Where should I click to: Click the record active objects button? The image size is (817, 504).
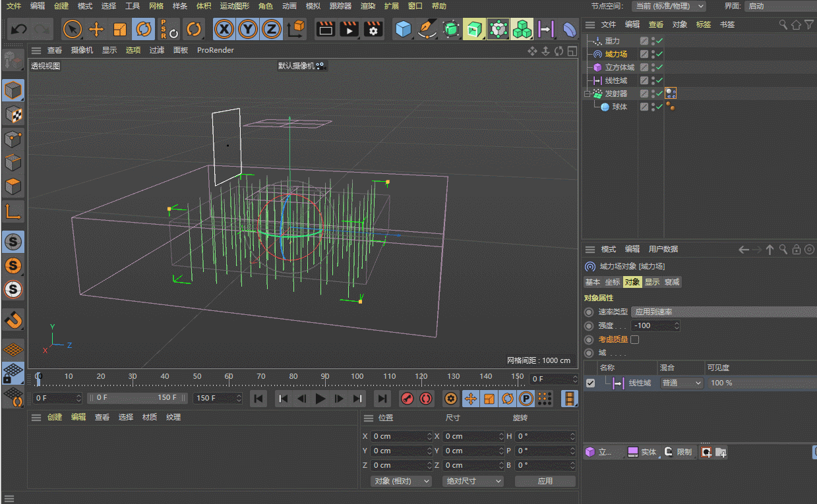[408, 399]
